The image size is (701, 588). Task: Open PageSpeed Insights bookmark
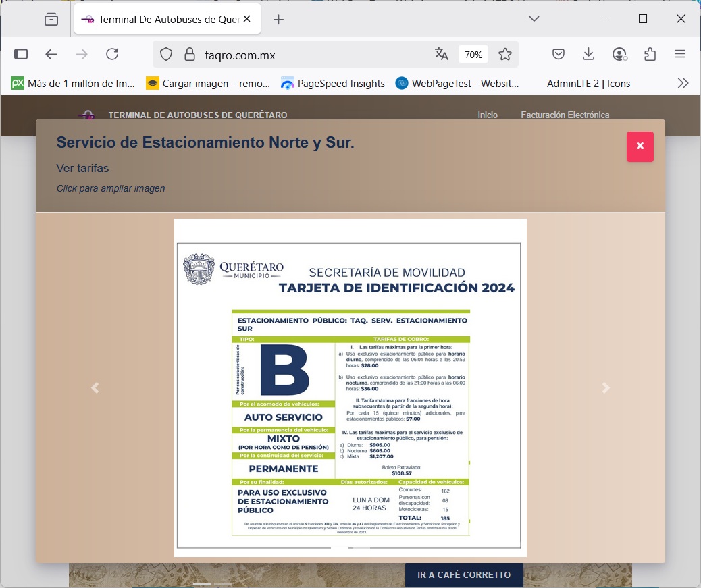coord(333,83)
